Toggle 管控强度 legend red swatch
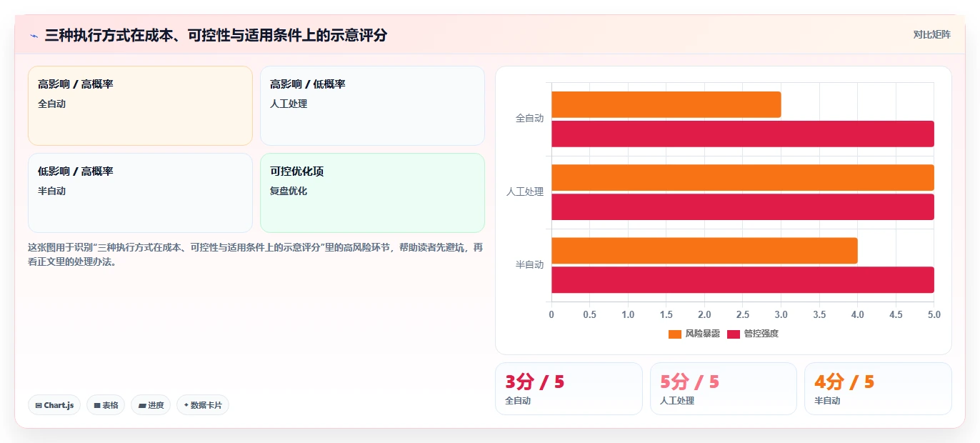Screen dimensions: 980x443 click(734, 334)
